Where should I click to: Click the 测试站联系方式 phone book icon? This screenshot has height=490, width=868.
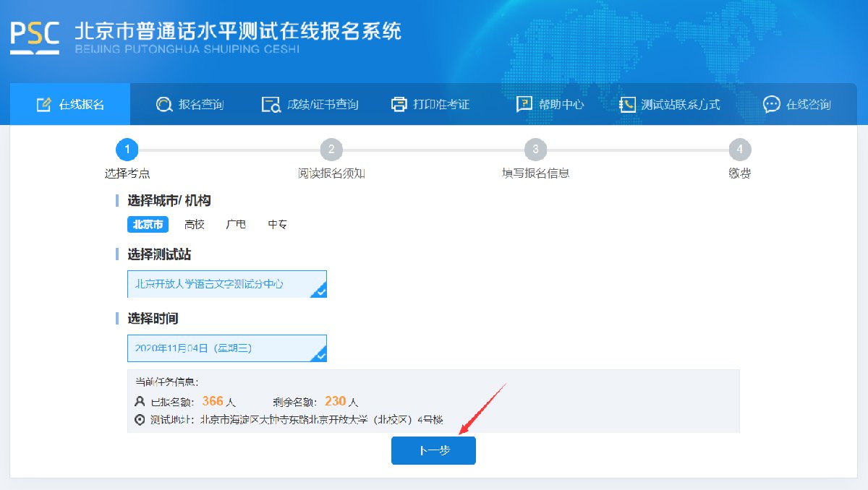627,104
